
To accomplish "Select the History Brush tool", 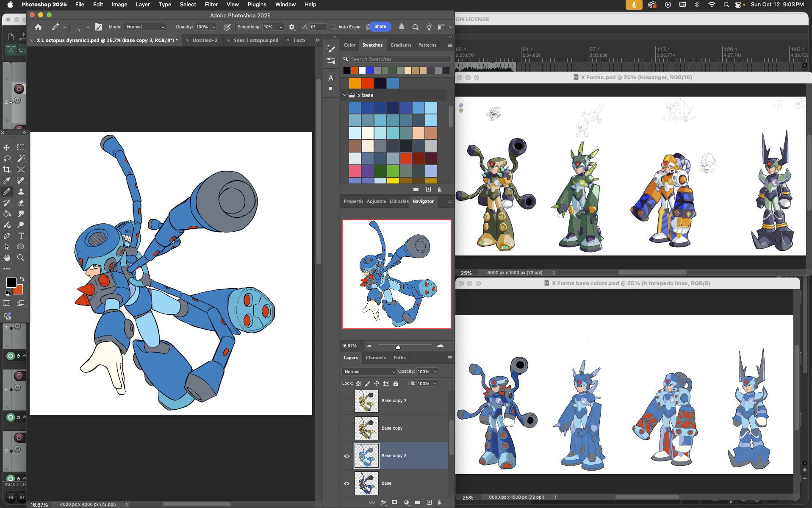I will click(7, 203).
